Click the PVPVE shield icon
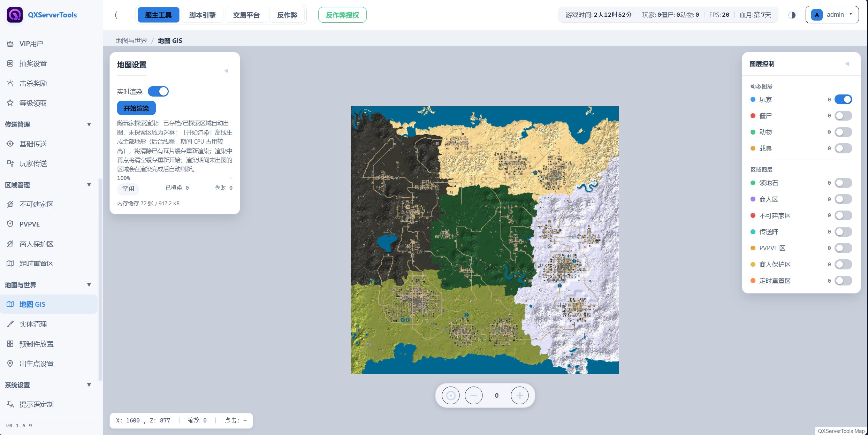 click(x=10, y=224)
